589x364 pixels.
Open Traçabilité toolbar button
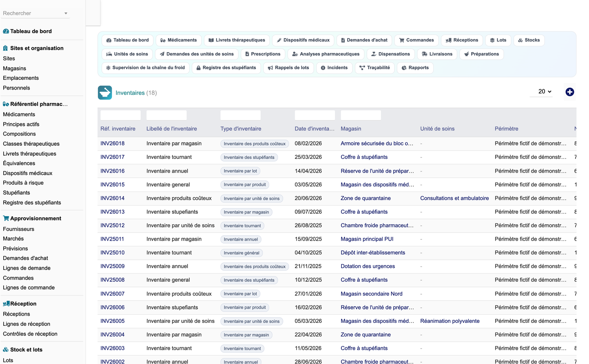click(375, 68)
